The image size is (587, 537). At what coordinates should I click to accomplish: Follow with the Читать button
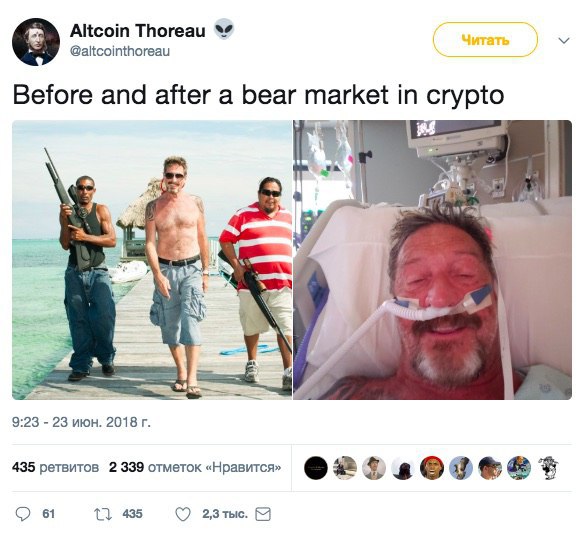click(485, 40)
